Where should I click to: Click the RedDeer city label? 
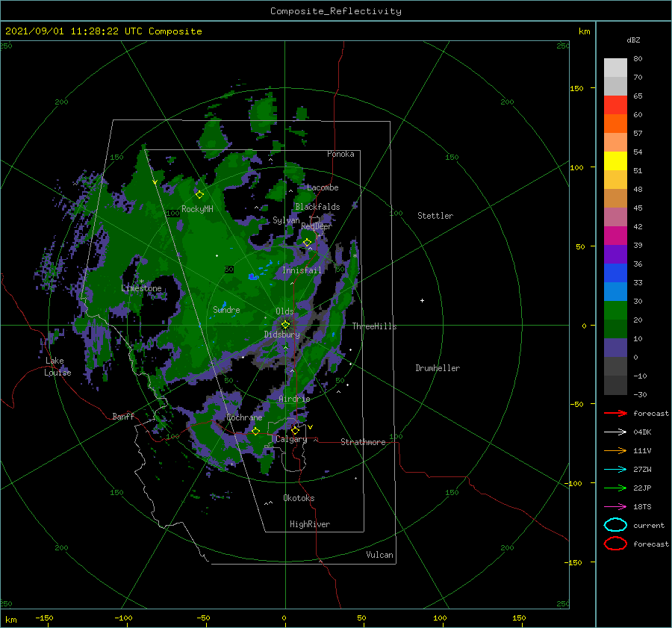317,226
